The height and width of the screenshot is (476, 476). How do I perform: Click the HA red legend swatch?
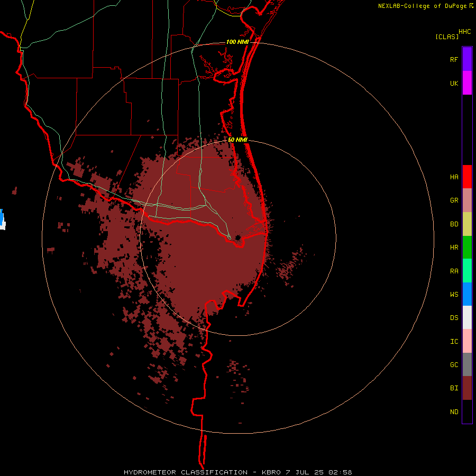(x=467, y=177)
